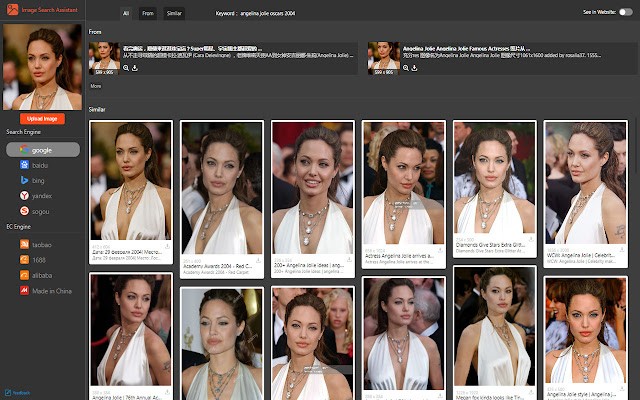The height and width of the screenshot is (400, 640).
Task: Click the Baidu paw icon
Action: click(24, 165)
